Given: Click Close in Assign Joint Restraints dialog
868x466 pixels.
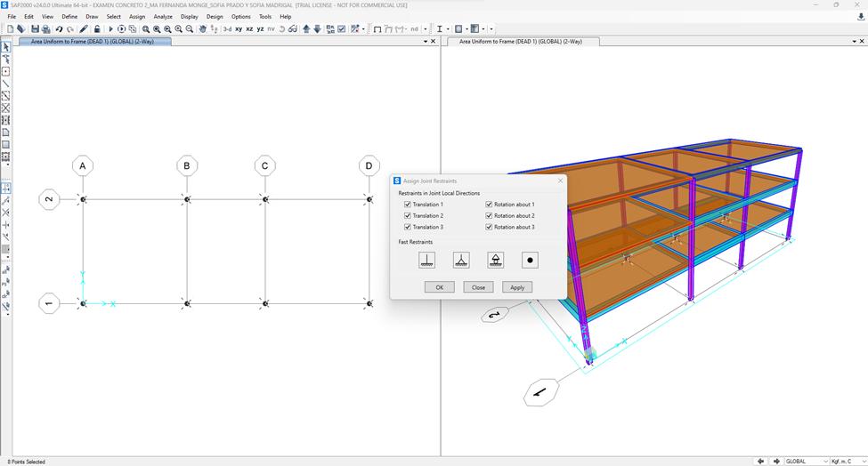Looking at the screenshot, I should pyautogui.click(x=478, y=287).
